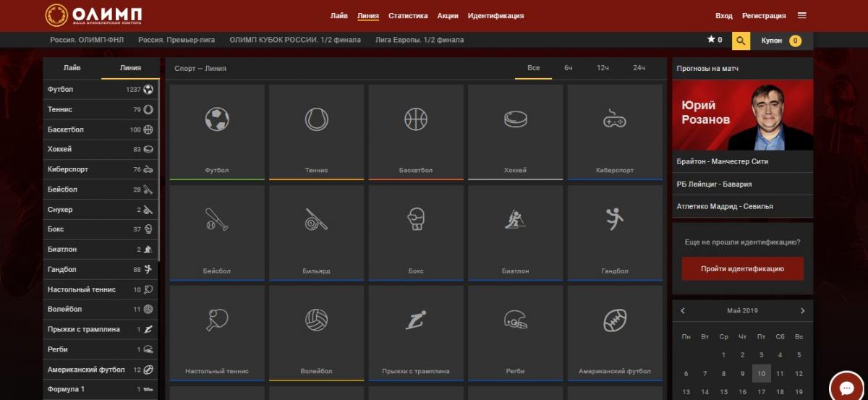Open the Настольный теннис paddle tile

point(217,333)
